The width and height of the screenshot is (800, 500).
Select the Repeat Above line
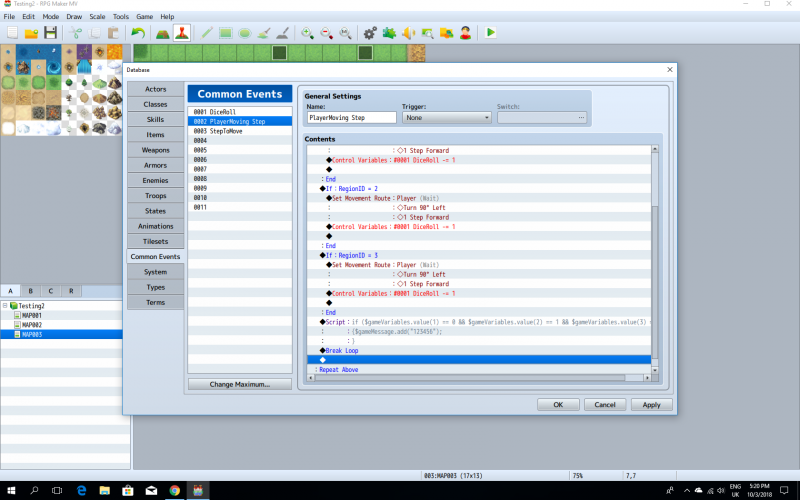click(479, 369)
